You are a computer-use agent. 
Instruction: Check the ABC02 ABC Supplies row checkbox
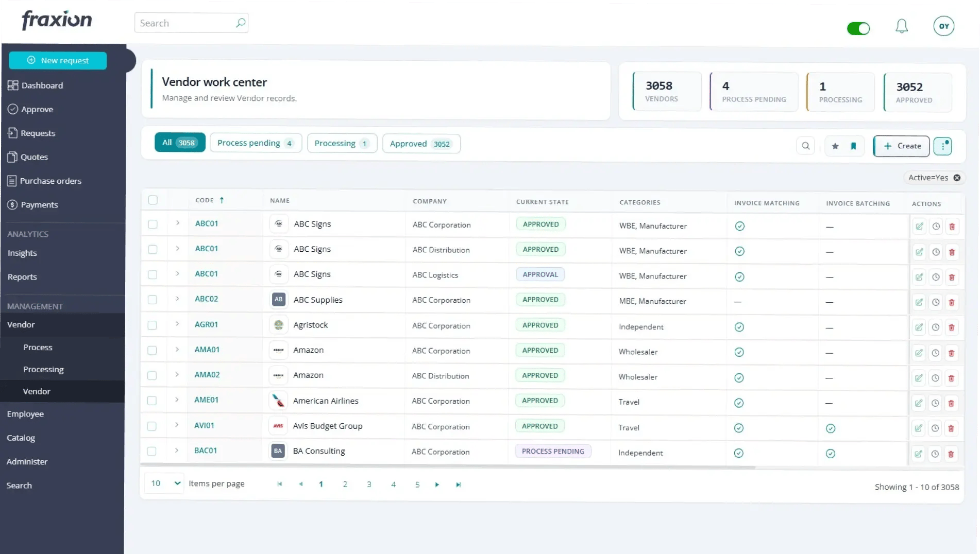(153, 300)
